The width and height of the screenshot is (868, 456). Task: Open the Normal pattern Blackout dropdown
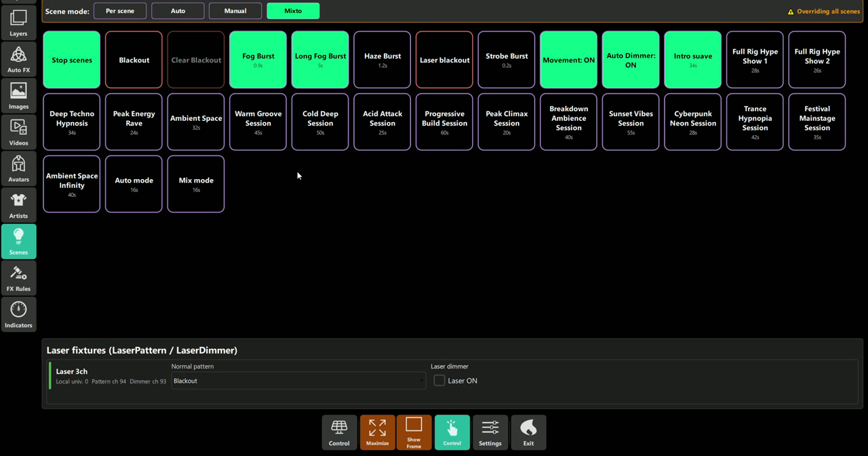coord(298,381)
